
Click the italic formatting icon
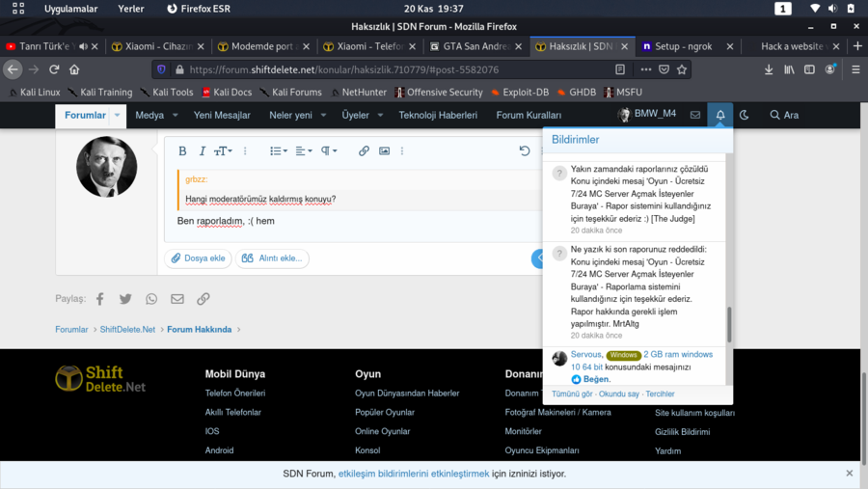pos(202,150)
